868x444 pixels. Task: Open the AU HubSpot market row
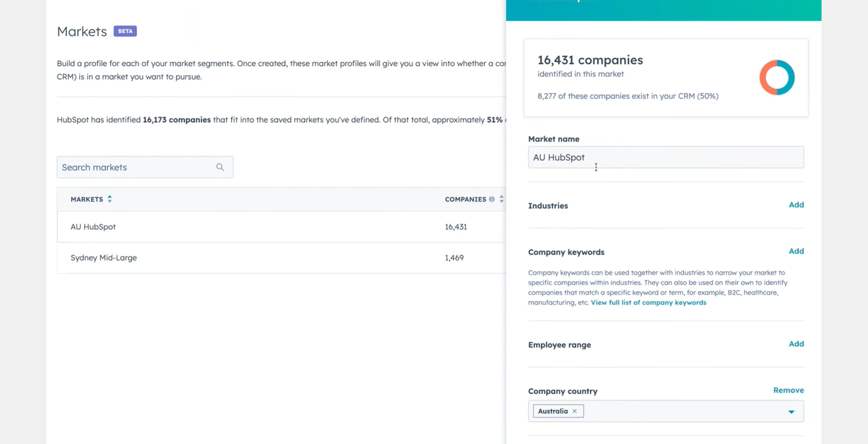click(x=93, y=226)
